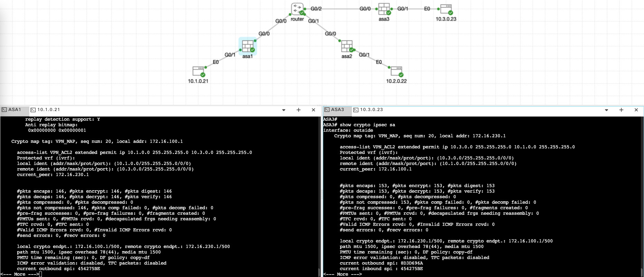Open the 10.1.0.21 terminal tab
The height and width of the screenshot is (277, 644).
[45, 110]
